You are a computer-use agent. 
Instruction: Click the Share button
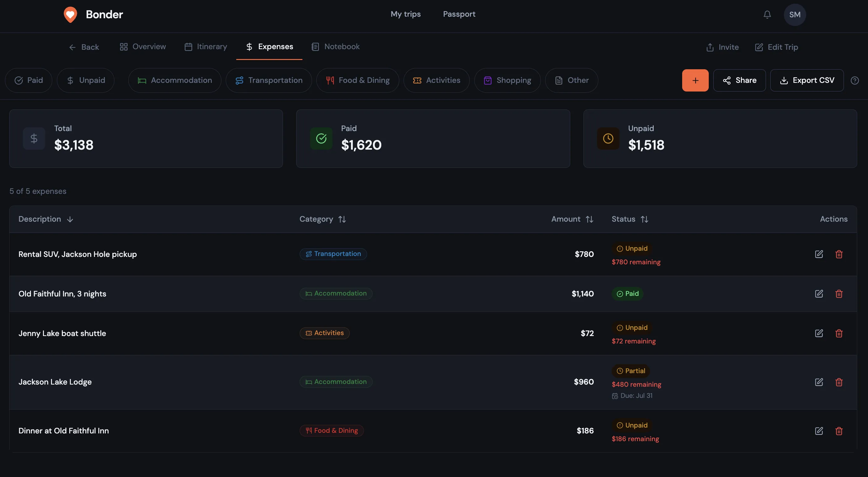739,80
